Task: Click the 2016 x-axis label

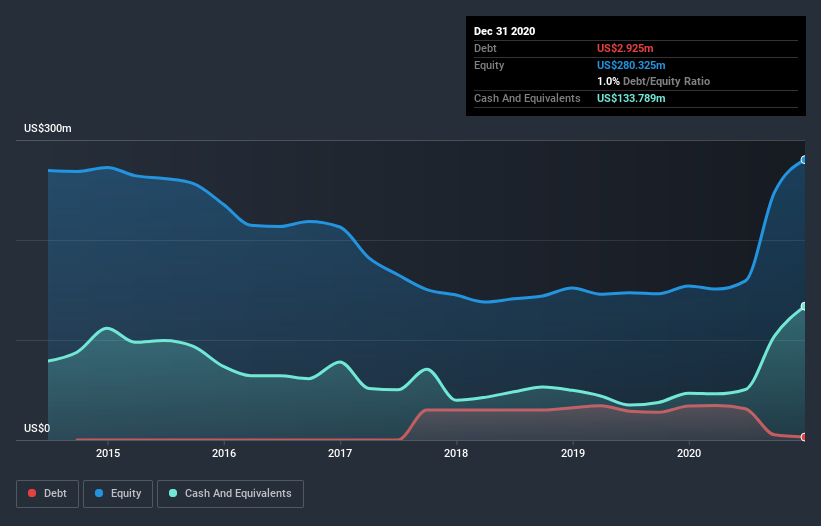Action: coord(224,453)
